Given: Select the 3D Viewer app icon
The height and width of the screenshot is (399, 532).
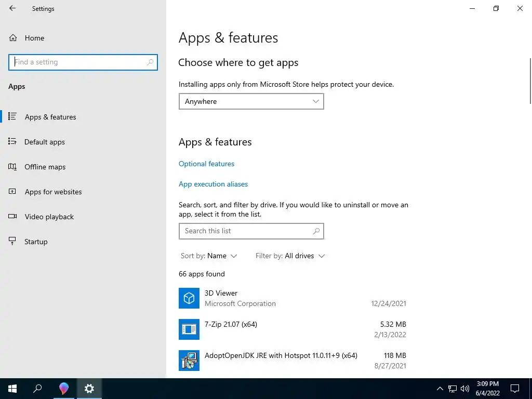Looking at the screenshot, I should click(189, 298).
